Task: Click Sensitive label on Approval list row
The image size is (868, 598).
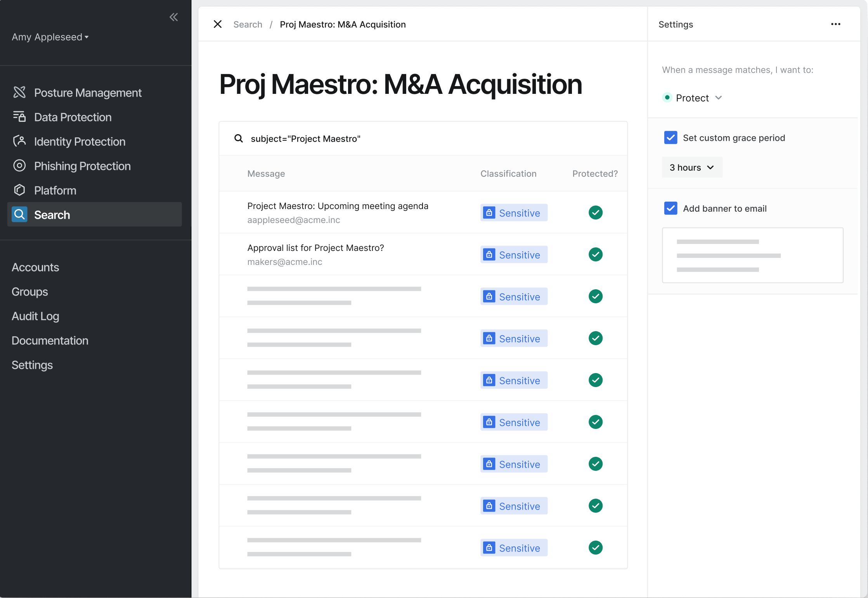Action: point(519,255)
